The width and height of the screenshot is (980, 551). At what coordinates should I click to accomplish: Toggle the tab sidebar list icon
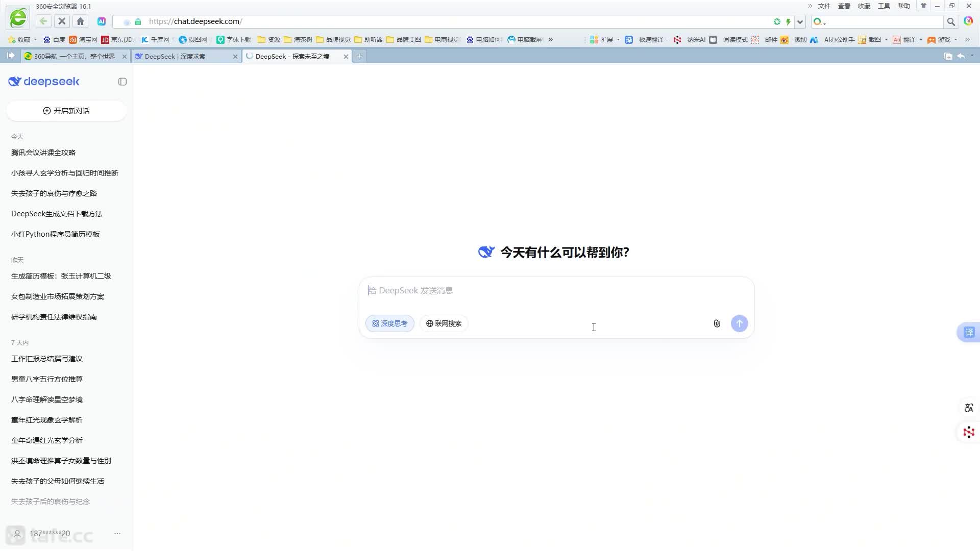[11, 56]
